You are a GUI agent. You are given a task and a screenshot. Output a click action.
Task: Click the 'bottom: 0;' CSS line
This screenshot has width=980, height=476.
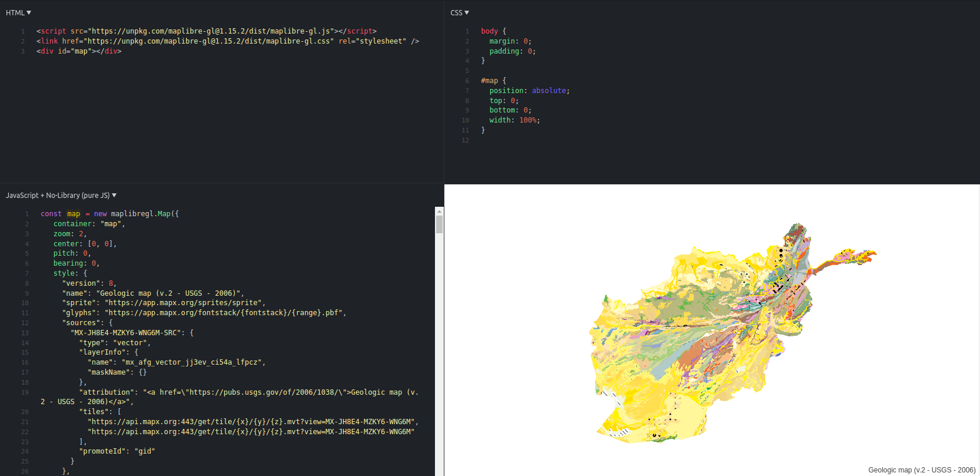pyautogui.click(x=510, y=110)
